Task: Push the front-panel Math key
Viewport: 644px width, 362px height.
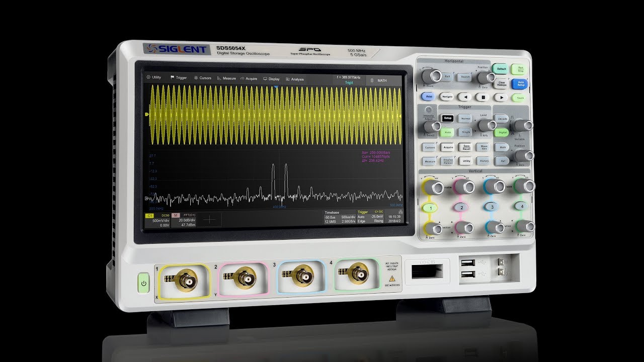Action: 502,148
